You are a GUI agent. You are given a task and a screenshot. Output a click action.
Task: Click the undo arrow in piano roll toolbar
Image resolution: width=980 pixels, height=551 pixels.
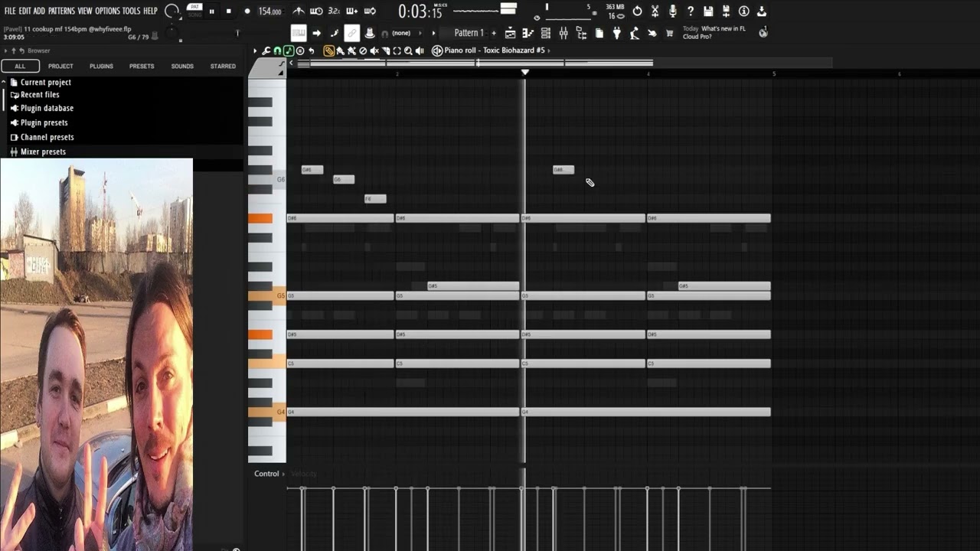(x=312, y=51)
